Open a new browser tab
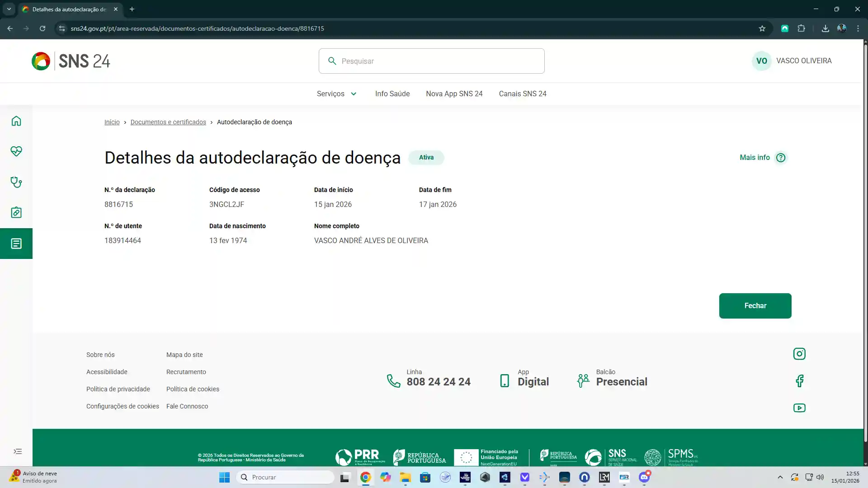The image size is (868, 488). coord(132,9)
